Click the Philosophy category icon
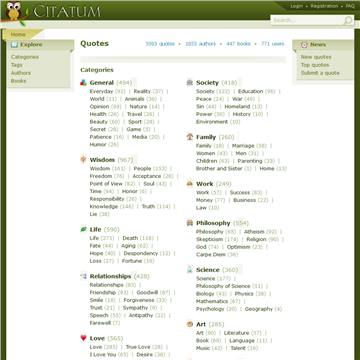 190,223
